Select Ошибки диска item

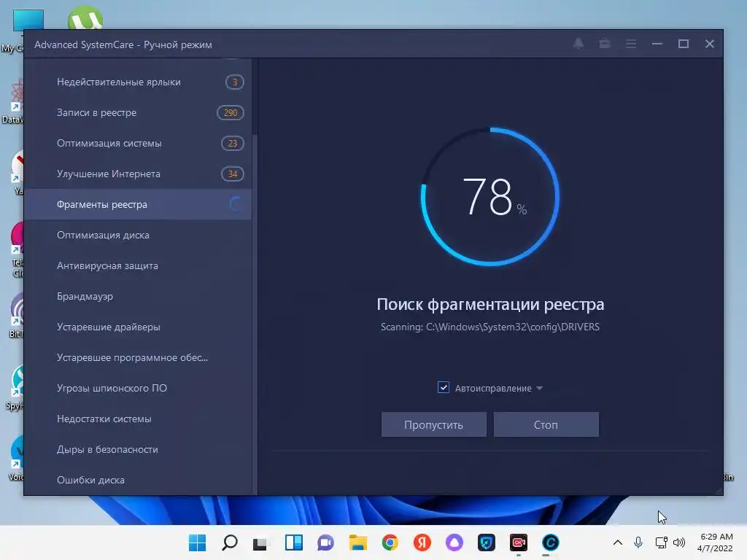pos(138,480)
